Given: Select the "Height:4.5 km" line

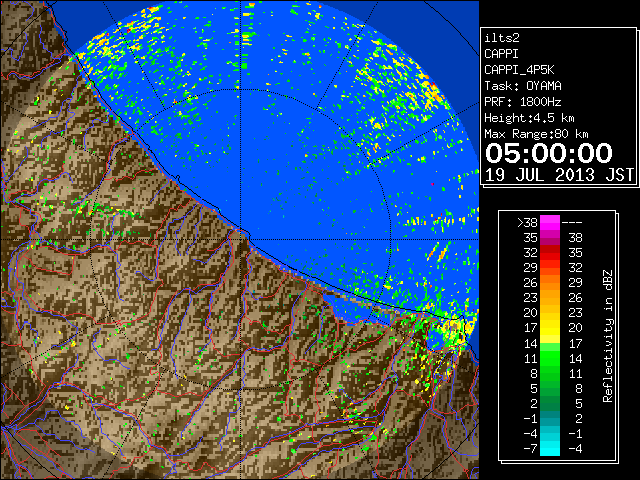Looking at the screenshot, I should (529, 118).
